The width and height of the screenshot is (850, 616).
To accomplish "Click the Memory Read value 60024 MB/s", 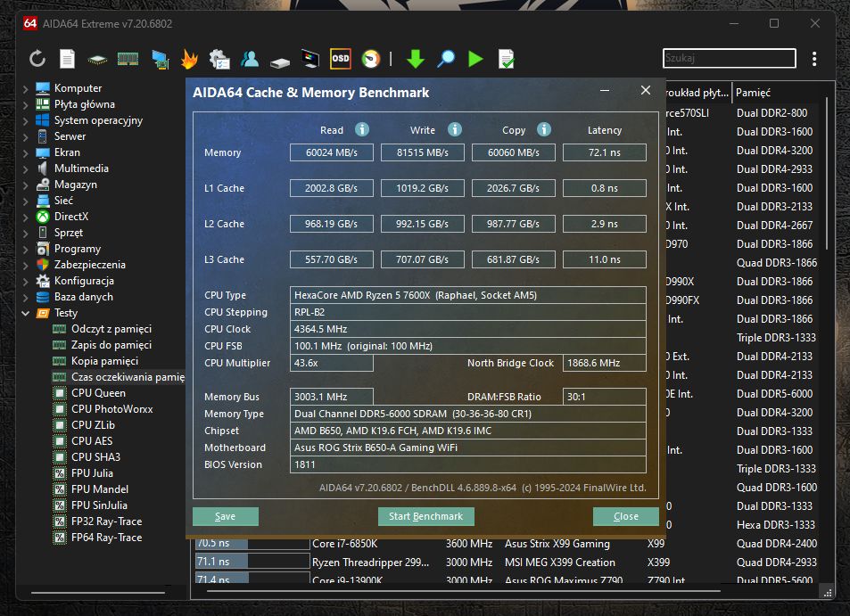I will 331,152.
